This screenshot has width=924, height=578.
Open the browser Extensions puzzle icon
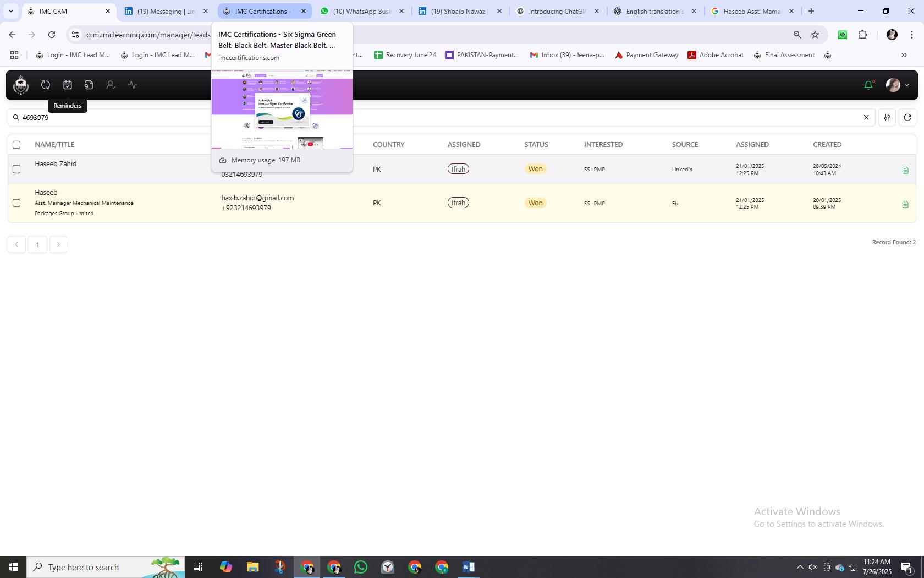(863, 35)
